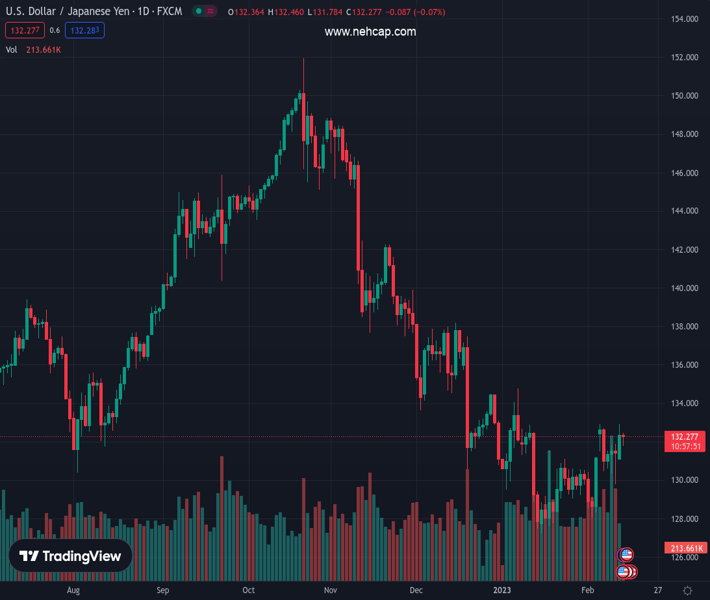Screen dimensions: 710x600
Task: Click the 0.6 spread value
Action: pos(54,30)
